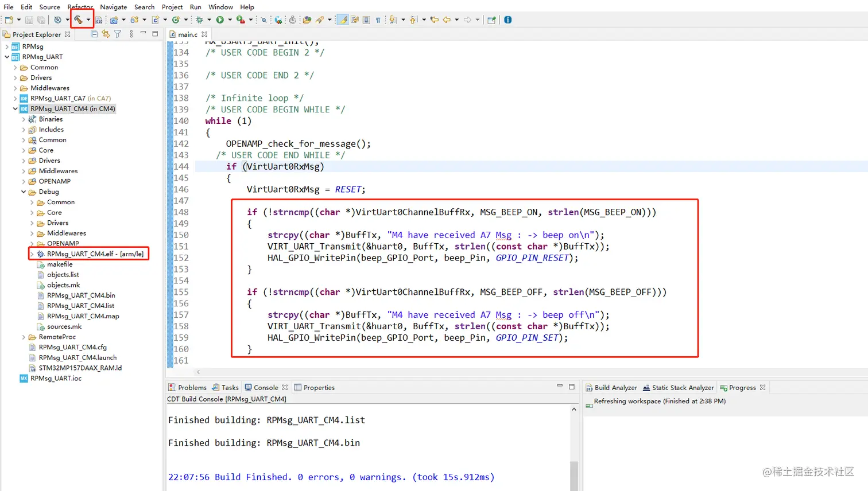This screenshot has height=491, width=868.
Task: Select the RPMsg_UART.ioc file
Action: [51, 379]
